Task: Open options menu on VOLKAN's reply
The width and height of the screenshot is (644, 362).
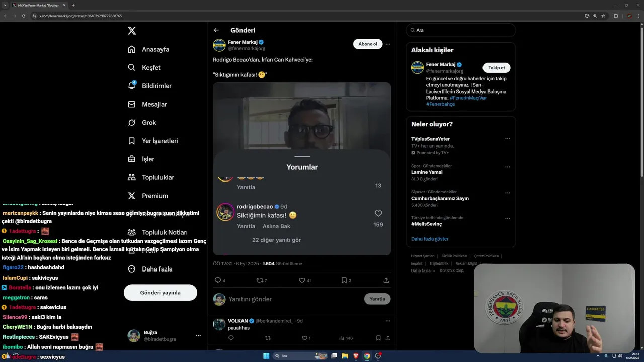Action: pyautogui.click(x=388, y=321)
